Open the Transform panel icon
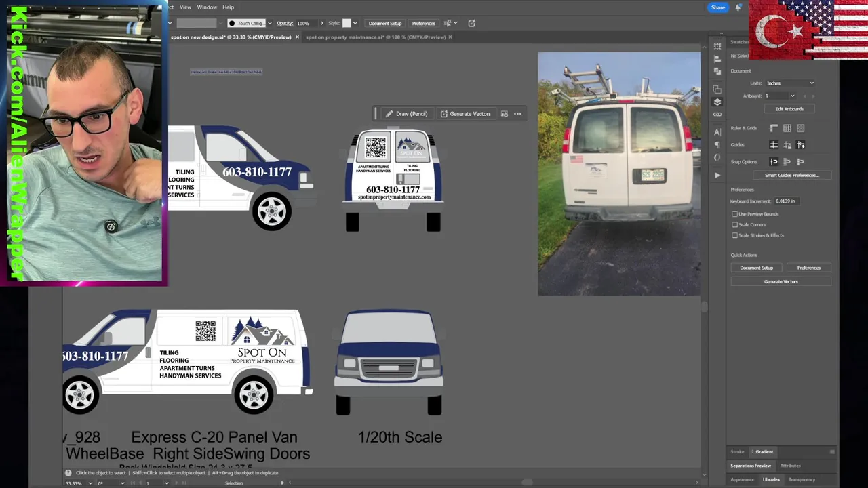Viewport: 868px width, 488px height. (x=717, y=47)
